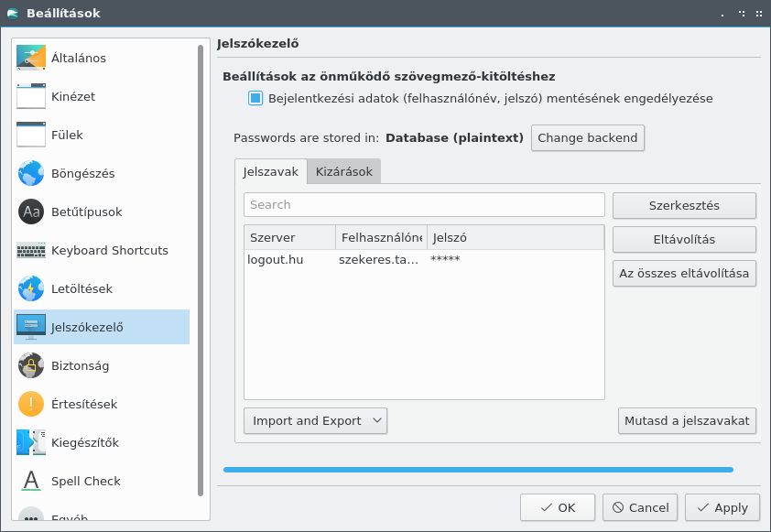Click the Eltávolítás remove button
Image resolution: width=771 pixels, height=532 pixels.
(684, 240)
